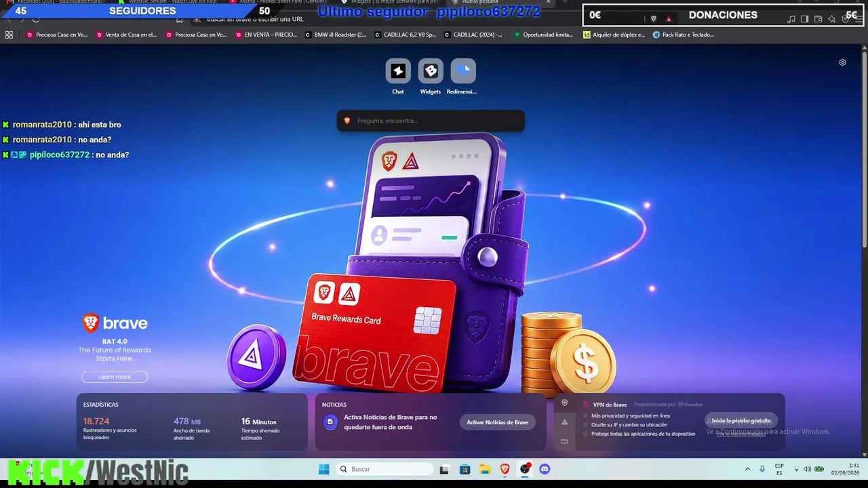The height and width of the screenshot is (488, 868).
Task: Click the VPN de Brave widget title
Action: [610, 405]
